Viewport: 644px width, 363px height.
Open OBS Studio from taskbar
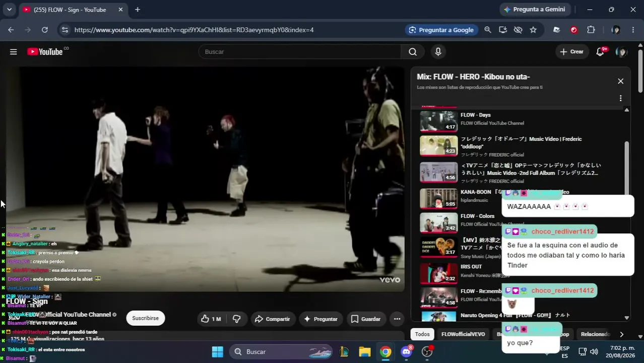[x=427, y=352]
